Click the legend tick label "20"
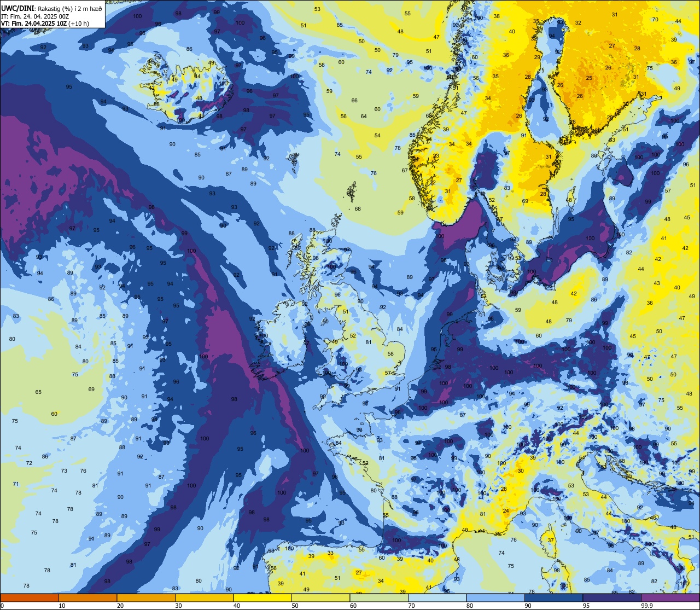This screenshot has width=700, height=610. [120, 606]
